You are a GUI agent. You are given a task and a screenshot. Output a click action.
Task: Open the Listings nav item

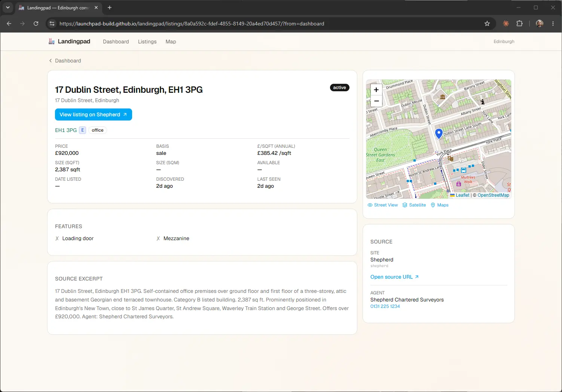pos(147,42)
